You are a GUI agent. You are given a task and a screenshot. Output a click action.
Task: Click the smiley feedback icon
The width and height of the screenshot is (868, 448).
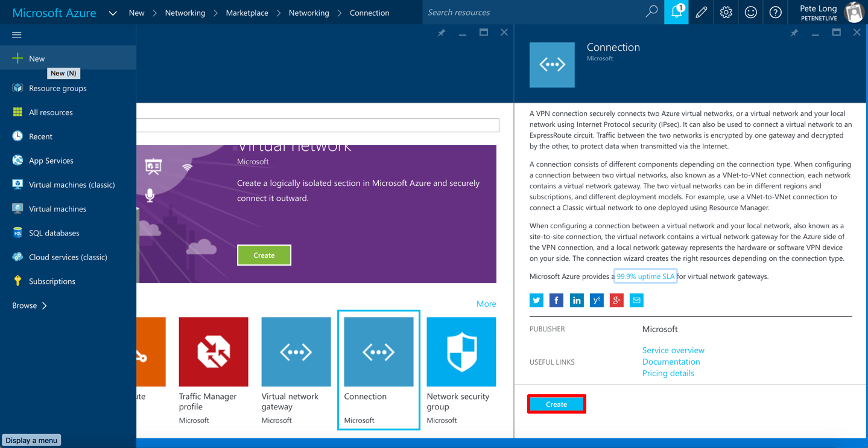click(750, 12)
